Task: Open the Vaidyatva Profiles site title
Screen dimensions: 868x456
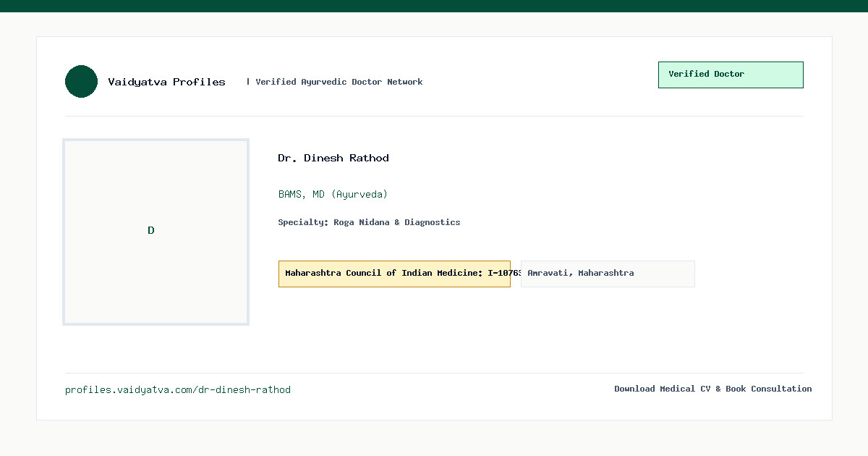Action: (166, 82)
